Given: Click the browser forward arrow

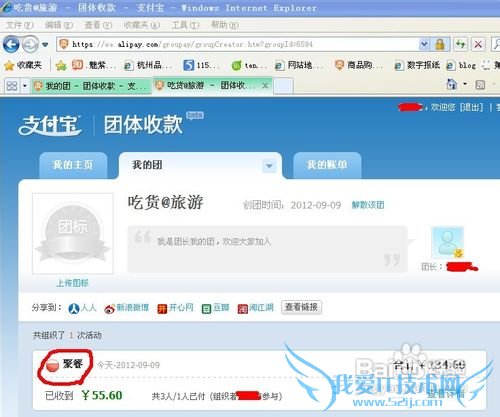Looking at the screenshot, I should click(x=30, y=44).
